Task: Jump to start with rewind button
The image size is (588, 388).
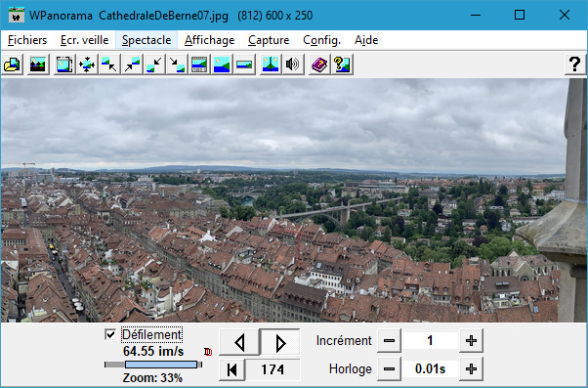Action: tap(232, 369)
